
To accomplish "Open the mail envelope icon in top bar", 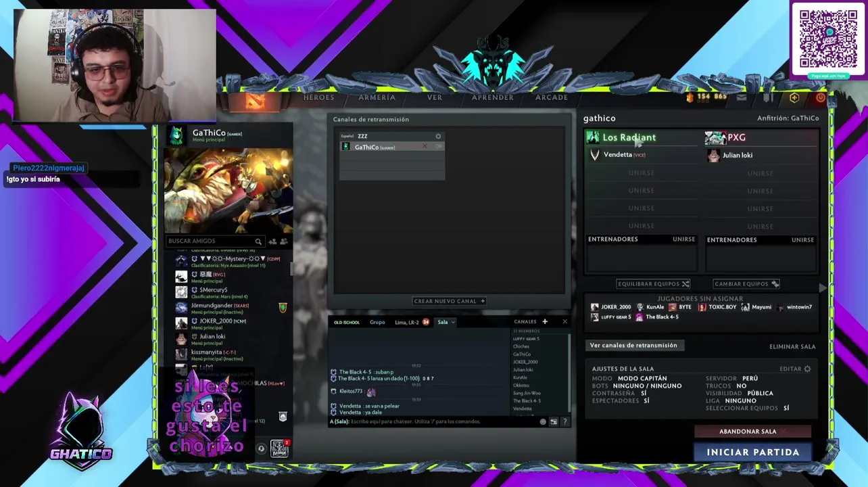I will pos(742,97).
